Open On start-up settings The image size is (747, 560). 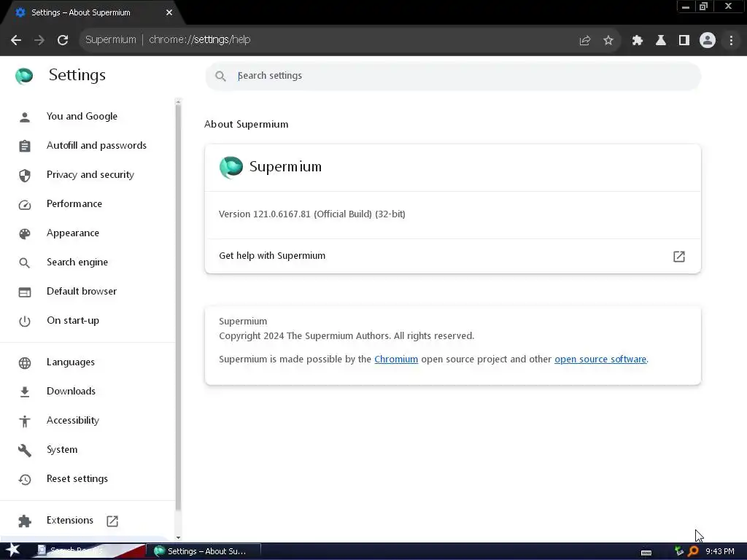coord(73,321)
